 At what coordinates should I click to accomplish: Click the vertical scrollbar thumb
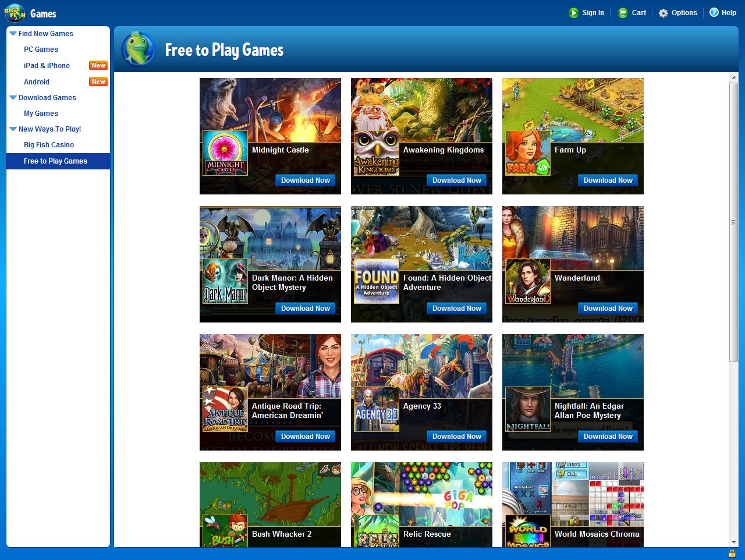tap(733, 222)
